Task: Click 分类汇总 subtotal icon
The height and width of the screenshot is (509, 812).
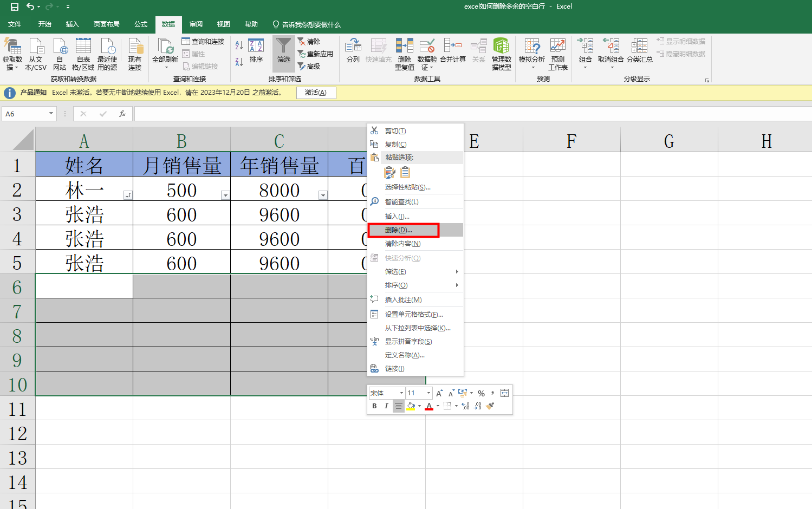Action: click(640, 51)
